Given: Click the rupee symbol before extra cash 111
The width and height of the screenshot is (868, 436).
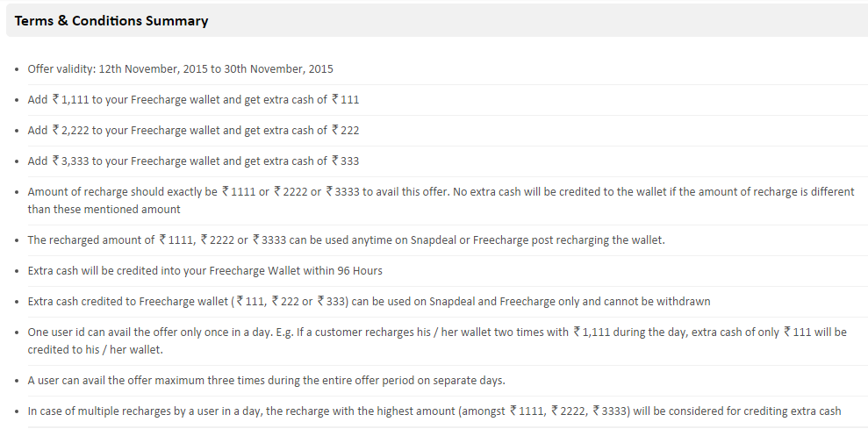Looking at the screenshot, I should pos(334,100).
